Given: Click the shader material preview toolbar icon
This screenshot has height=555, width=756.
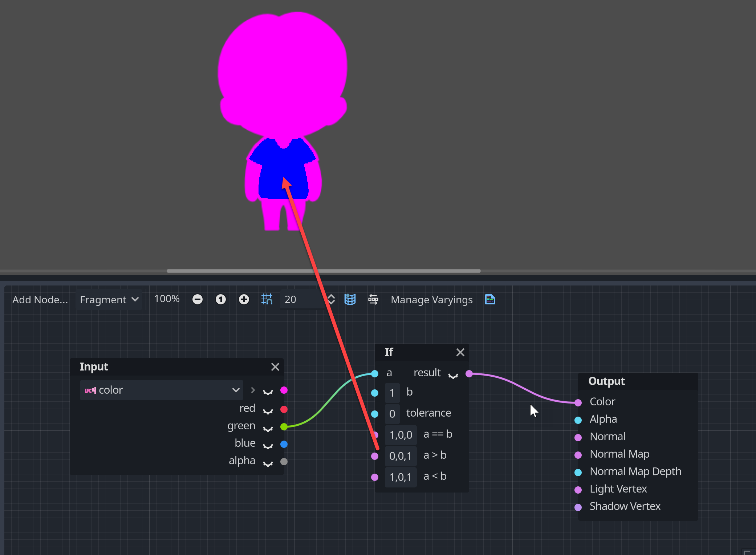Looking at the screenshot, I should click(x=350, y=299).
